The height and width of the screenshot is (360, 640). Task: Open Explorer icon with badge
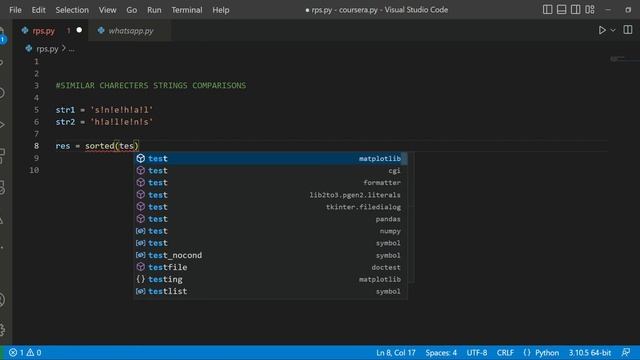(x=2, y=36)
